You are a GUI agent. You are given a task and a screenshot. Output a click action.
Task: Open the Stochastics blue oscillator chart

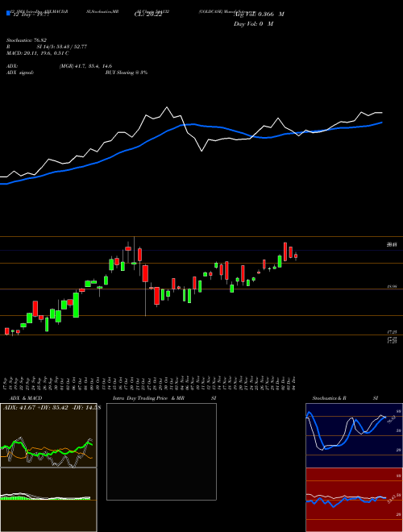point(354,435)
